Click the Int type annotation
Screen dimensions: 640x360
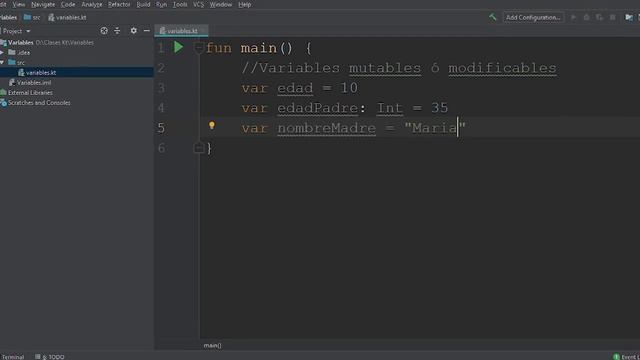pos(389,108)
